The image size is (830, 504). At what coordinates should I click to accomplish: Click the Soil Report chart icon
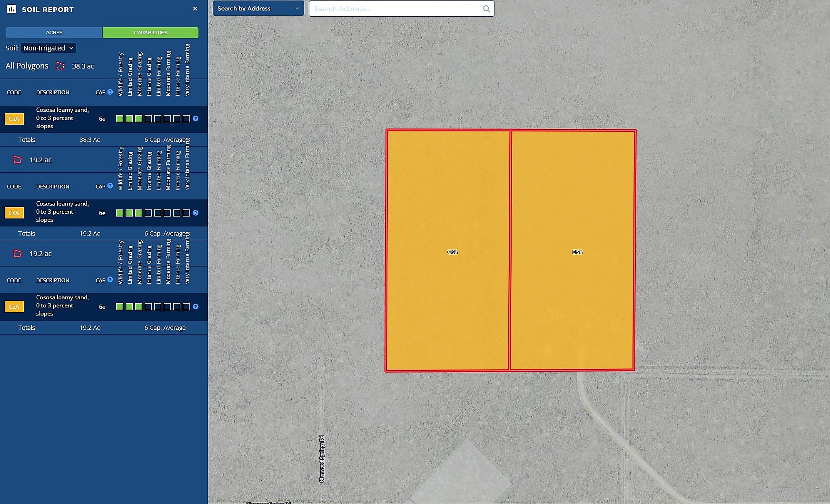[11, 9]
